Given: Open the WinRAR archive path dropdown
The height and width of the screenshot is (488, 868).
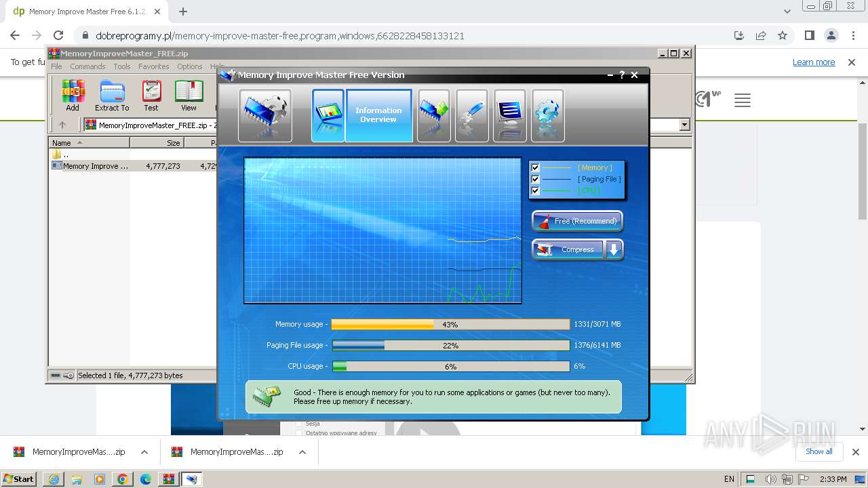Looking at the screenshot, I should [684, 125].
